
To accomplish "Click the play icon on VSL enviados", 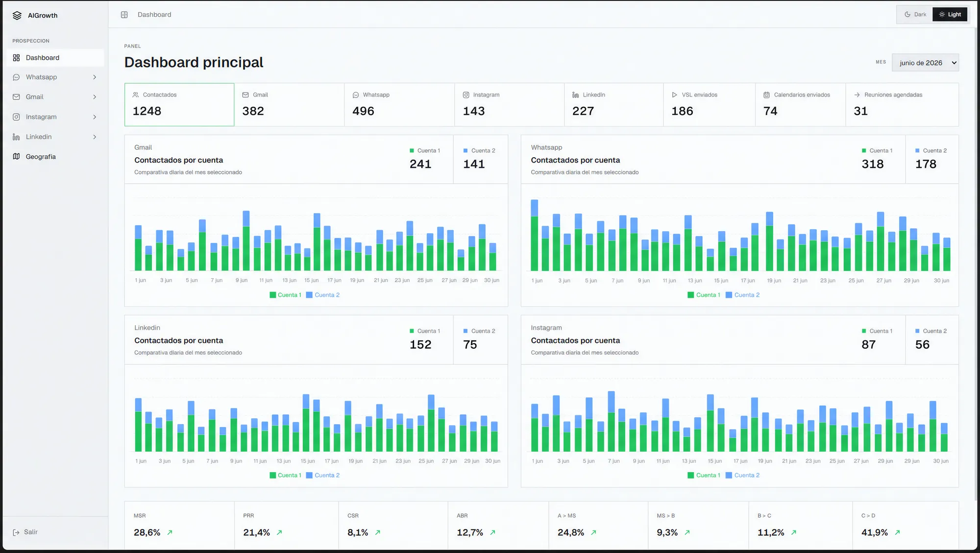I will (x=675, y=95).
